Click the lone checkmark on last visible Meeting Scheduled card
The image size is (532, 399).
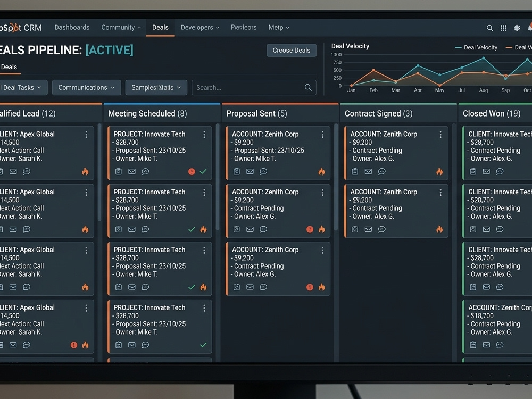point(203,345)
